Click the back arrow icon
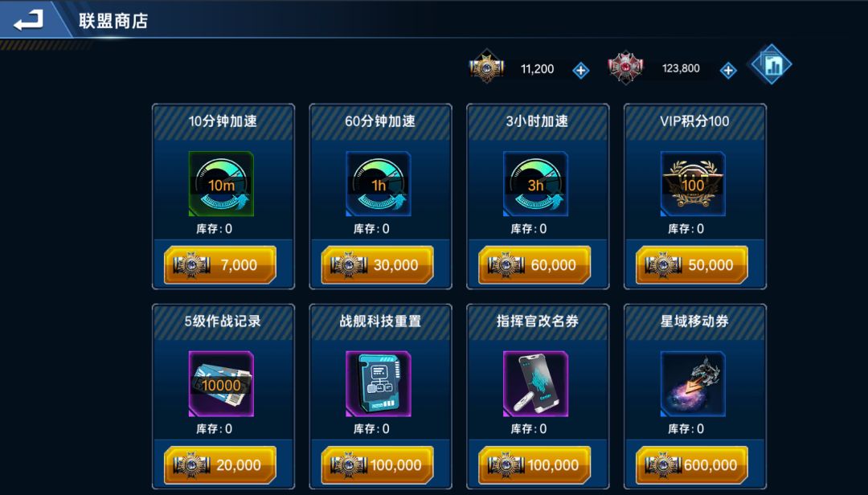The height and width of the screenshot is (495, 868). (28, 20)
